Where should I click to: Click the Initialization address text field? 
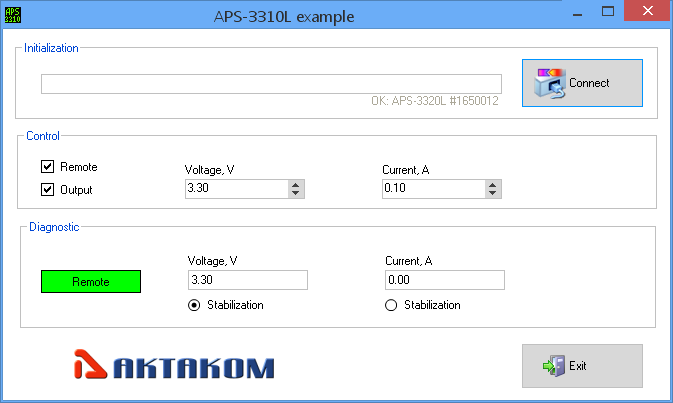(271, 84)
